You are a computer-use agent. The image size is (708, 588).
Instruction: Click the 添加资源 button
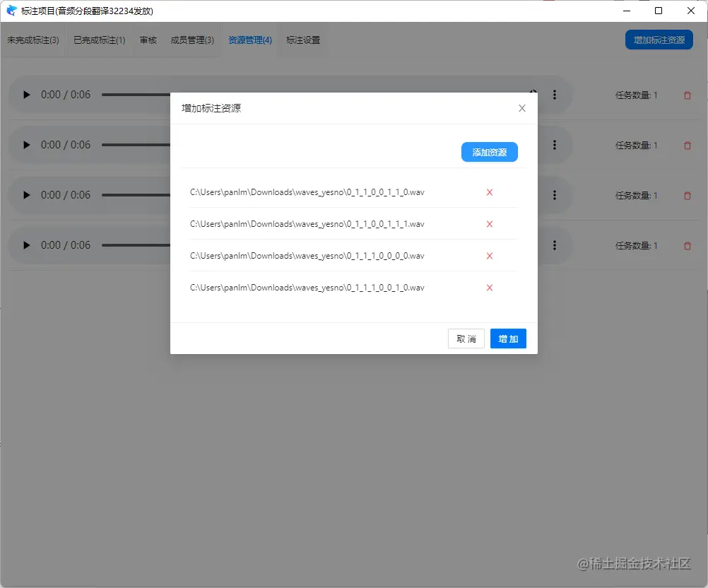click(490, 152)
